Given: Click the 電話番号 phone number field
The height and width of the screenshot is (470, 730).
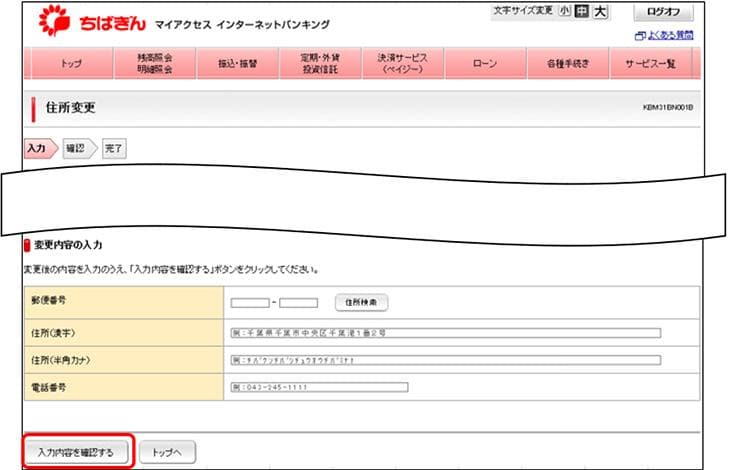Looking at the screenshot, I should [319, 387].
